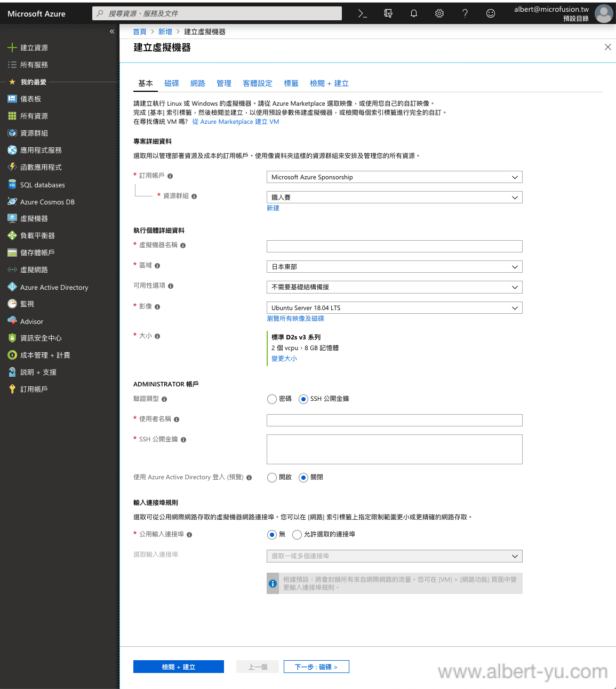Click the 資訊安全中心 shield icon

[12, 338]
